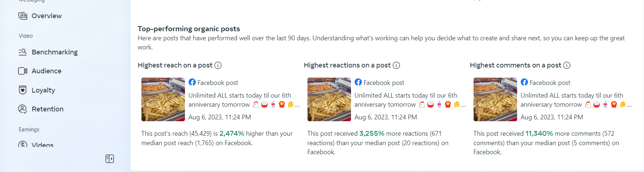644x172 pixels.
Task: Open the Loyalty page
Action: [x=43, y=90]
